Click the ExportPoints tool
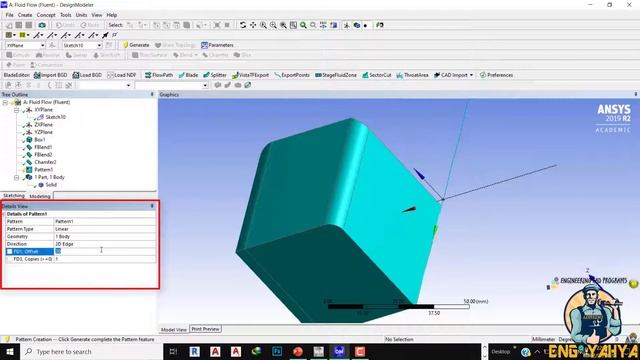Viewport: 640px width, 360px height. click(x=292, y=75)
